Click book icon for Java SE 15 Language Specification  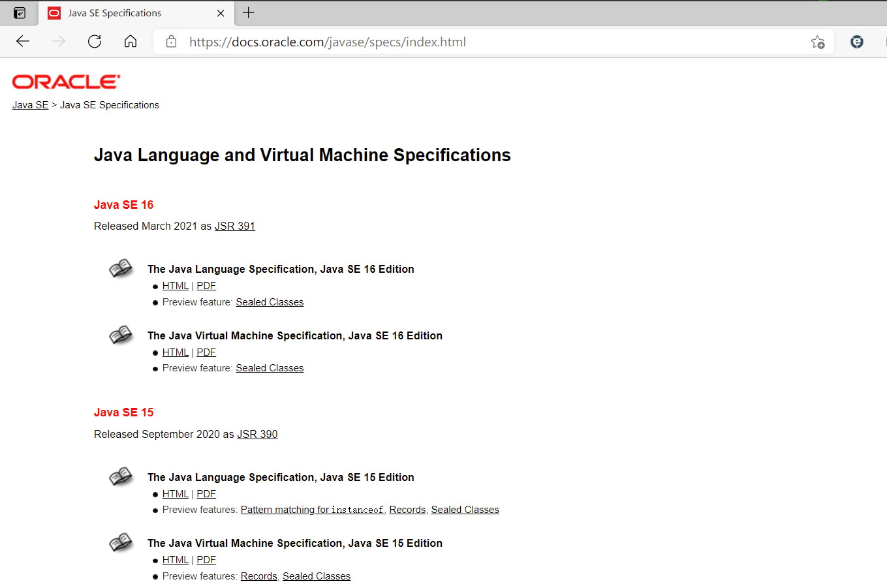pyautogui.click(x=121, y=476)
